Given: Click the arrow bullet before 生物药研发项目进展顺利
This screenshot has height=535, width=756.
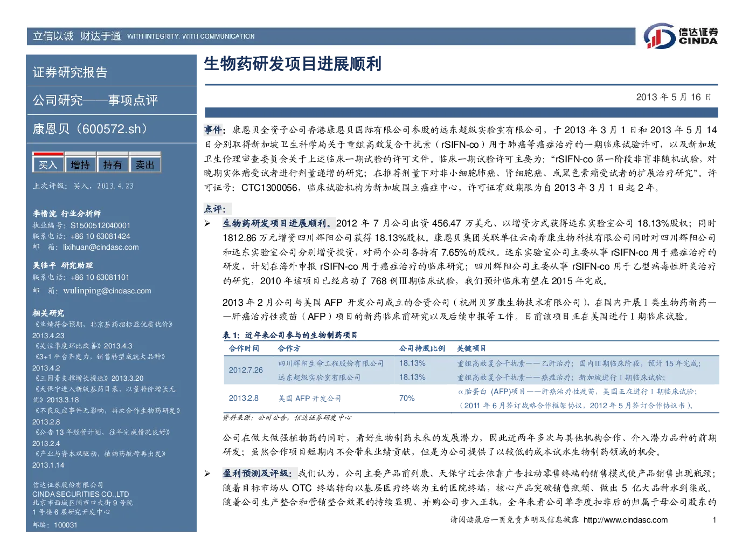Looking at the screenshot, I should pos(207,223).
